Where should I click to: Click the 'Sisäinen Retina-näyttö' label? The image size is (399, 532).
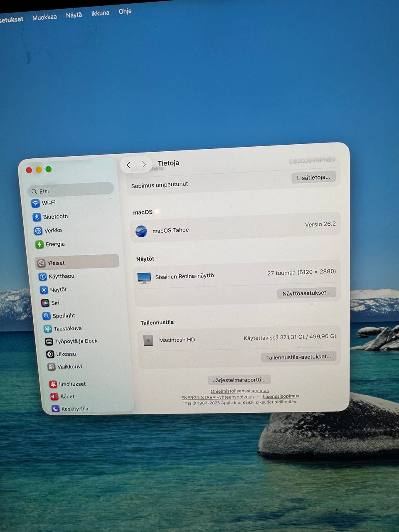pyautogui.click(x=185, y=276)
